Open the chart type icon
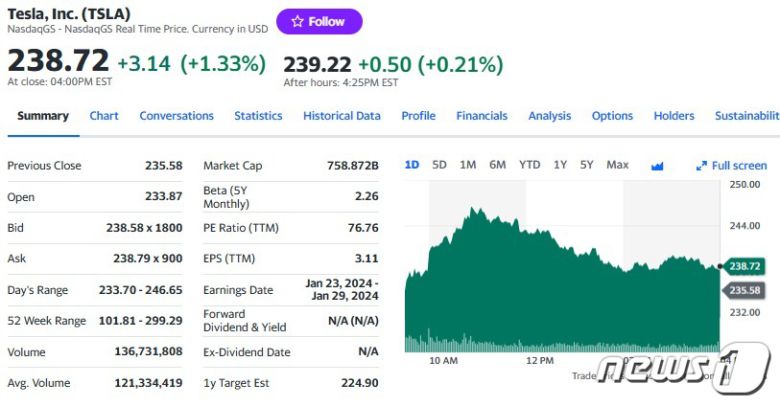This screenshot has height=406, width=780. (657, 166)
